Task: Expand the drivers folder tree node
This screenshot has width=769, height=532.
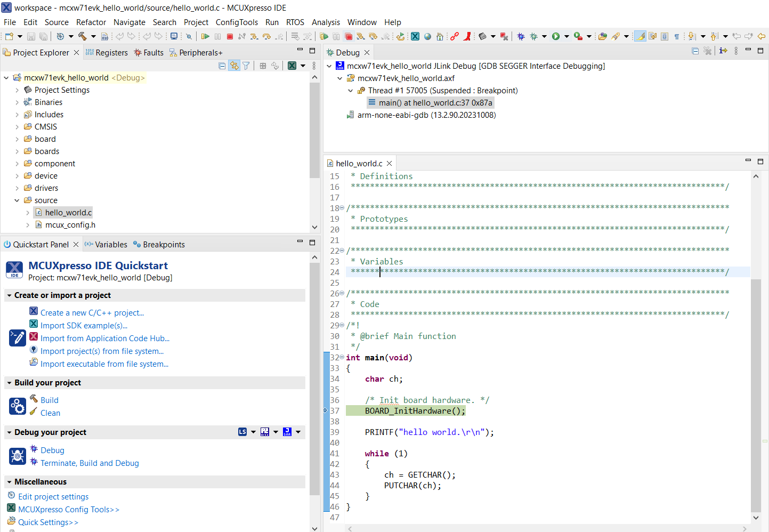Action: coord(17,188)
